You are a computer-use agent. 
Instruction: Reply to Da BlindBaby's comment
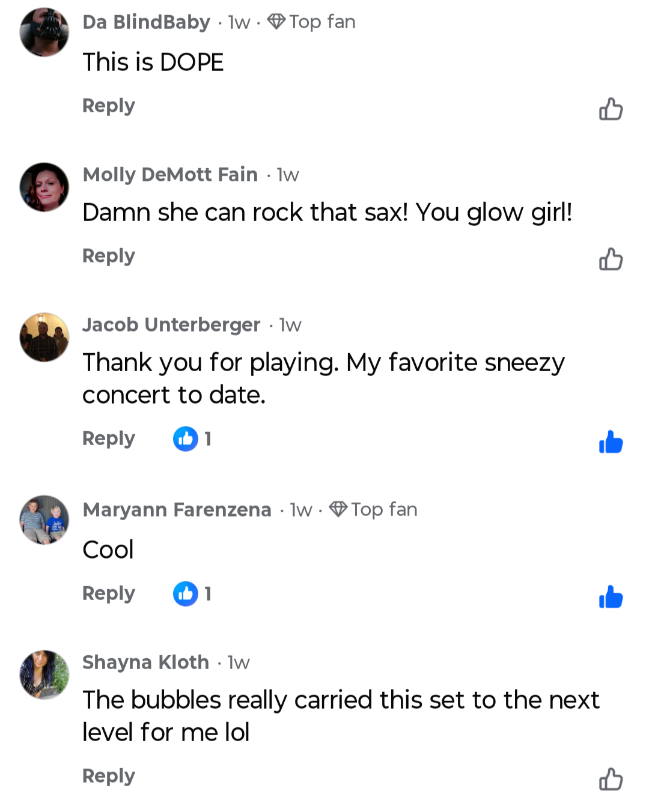click(109, 106)
